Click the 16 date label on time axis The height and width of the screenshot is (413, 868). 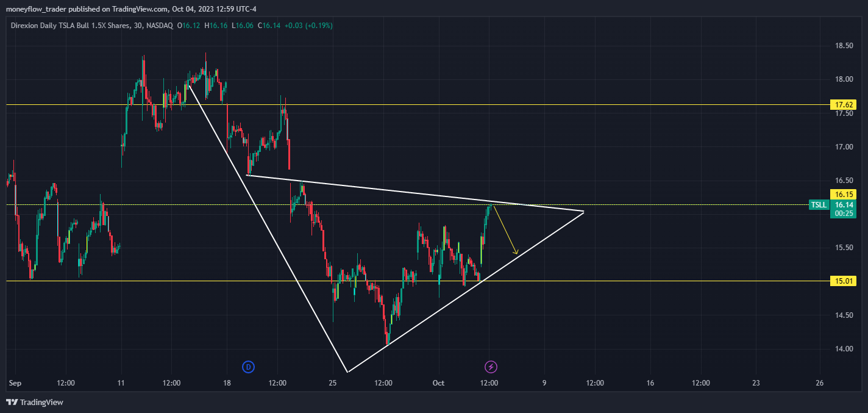[x=650, y=383]
